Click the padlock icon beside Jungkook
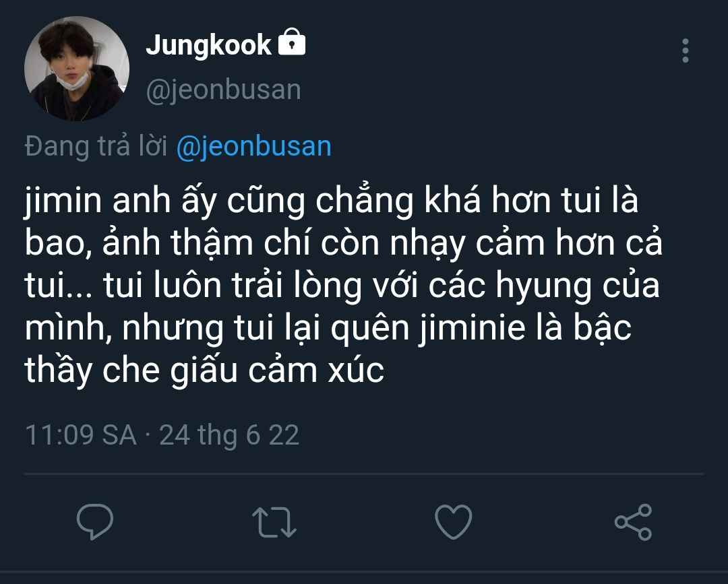The image size is (728, 584). tap(292, 44)
